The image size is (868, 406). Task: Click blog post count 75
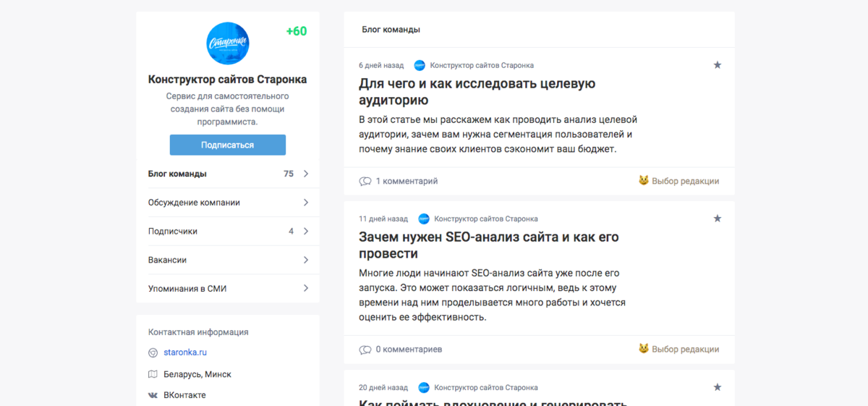[289, 174]
